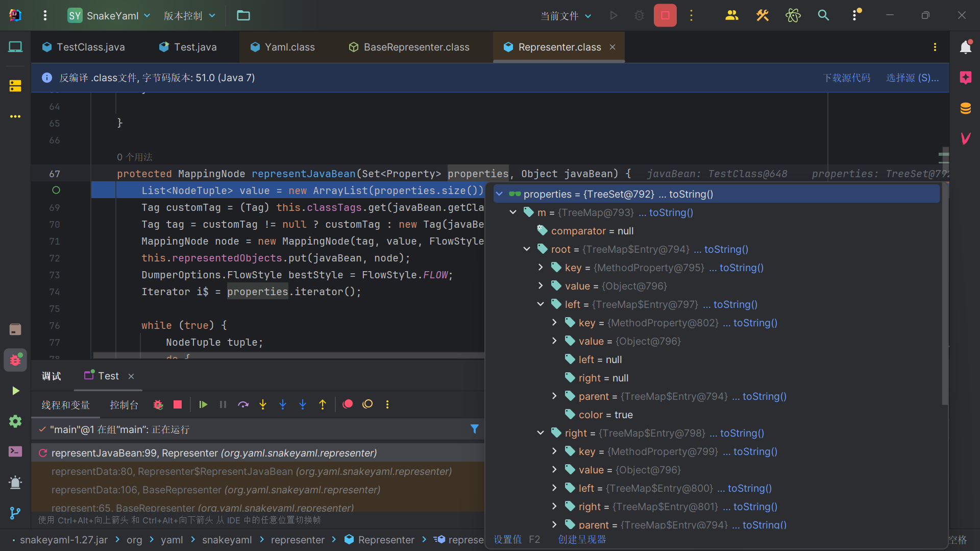Expand key MethodProperty@802 node
This screenshot has width=980, height=551.
(554, 323)
